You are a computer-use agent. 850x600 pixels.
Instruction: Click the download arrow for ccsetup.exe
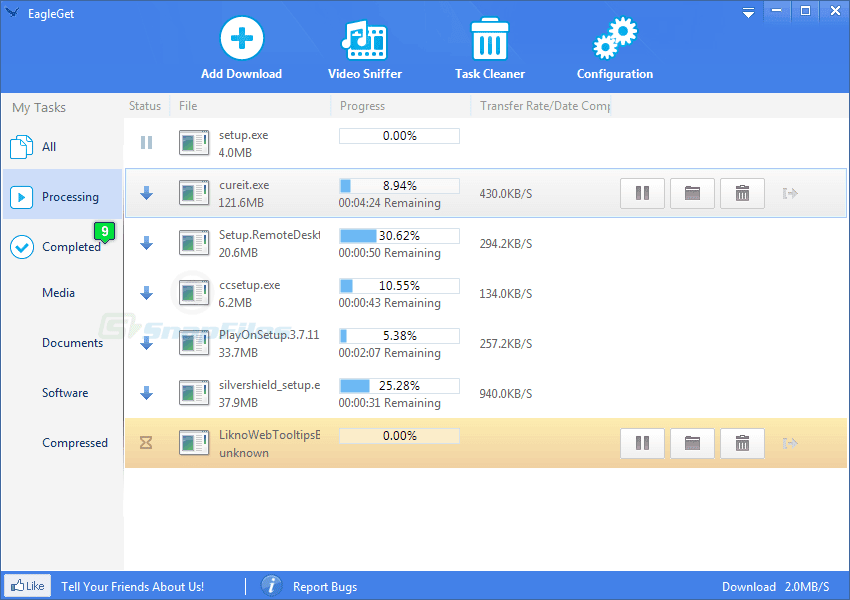[x=146, y=293]
